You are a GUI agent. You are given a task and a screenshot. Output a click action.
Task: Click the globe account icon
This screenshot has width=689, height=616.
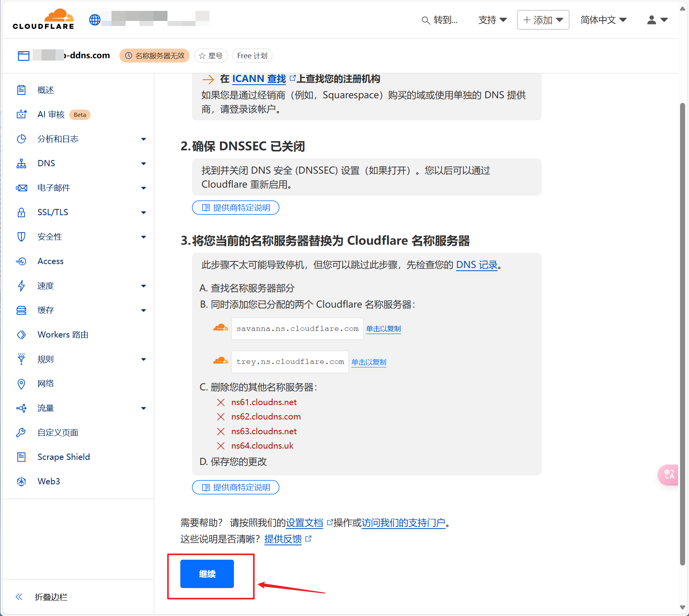coord(95,20)
